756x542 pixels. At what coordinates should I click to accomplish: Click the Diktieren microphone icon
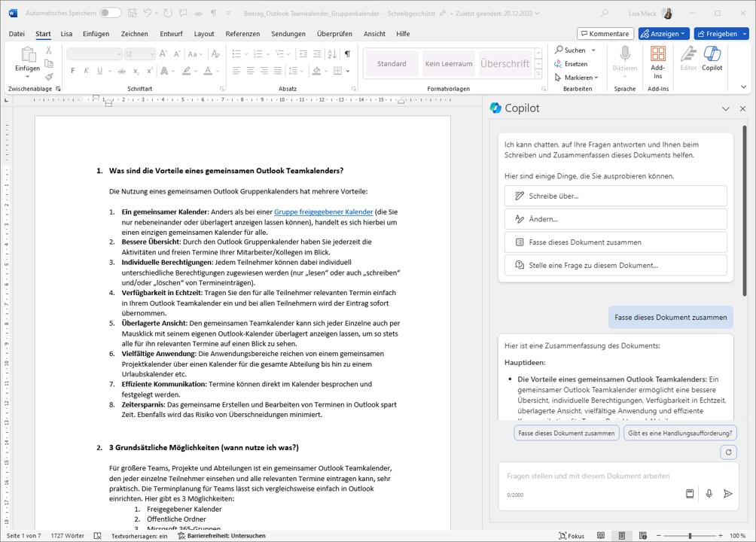625,53
